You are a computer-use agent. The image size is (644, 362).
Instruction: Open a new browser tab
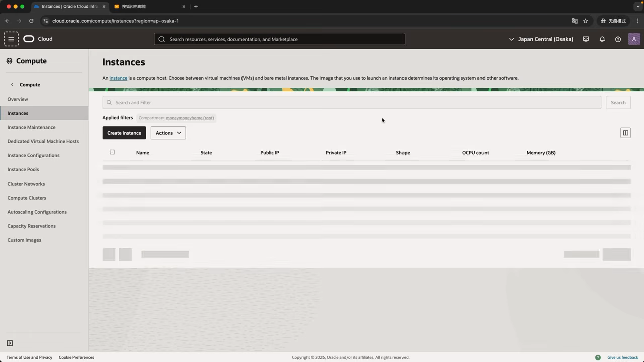(x=196, y=7)
